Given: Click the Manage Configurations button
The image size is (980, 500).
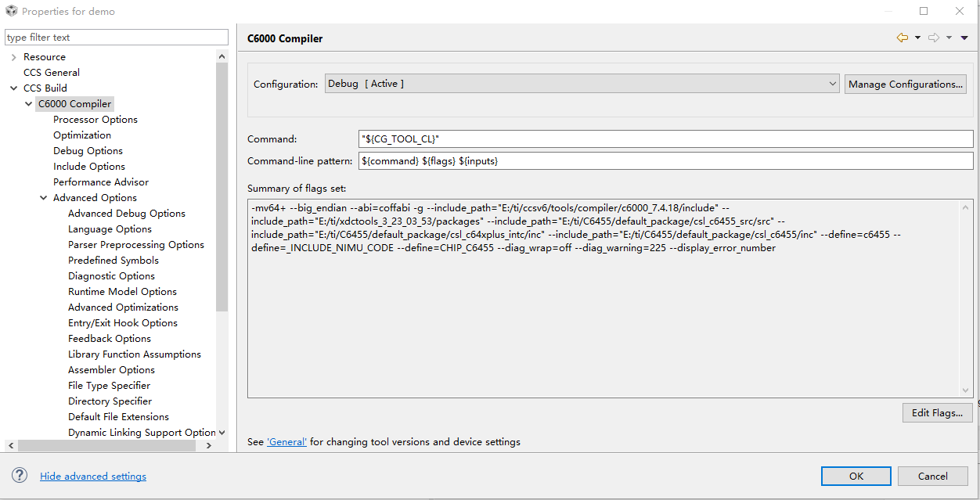Looking at the screenshot, I should [x=906, y=85].
